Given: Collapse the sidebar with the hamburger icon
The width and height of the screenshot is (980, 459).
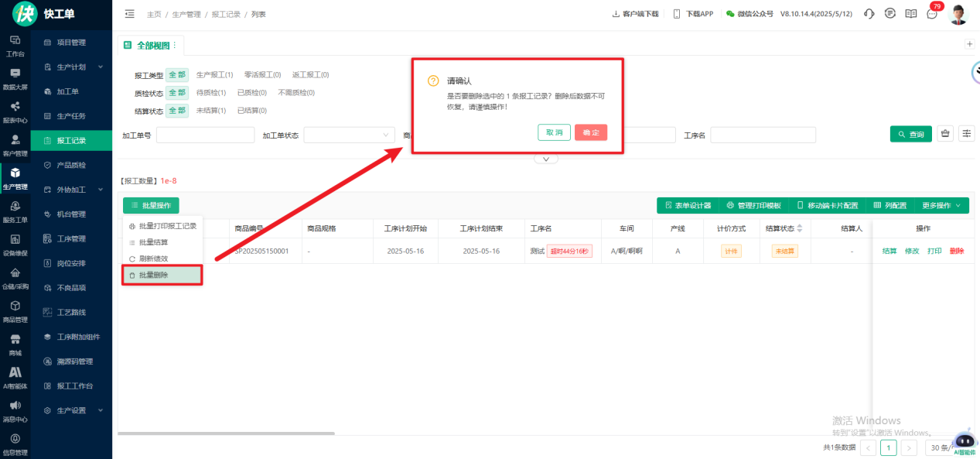Looking at the screenshot, I should (129, 14).
